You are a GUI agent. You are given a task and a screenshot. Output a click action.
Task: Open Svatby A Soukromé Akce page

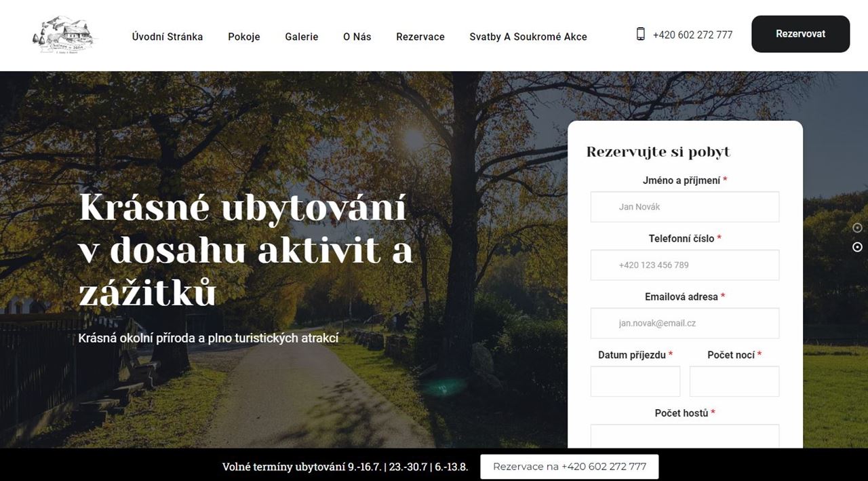click(528, 37)
